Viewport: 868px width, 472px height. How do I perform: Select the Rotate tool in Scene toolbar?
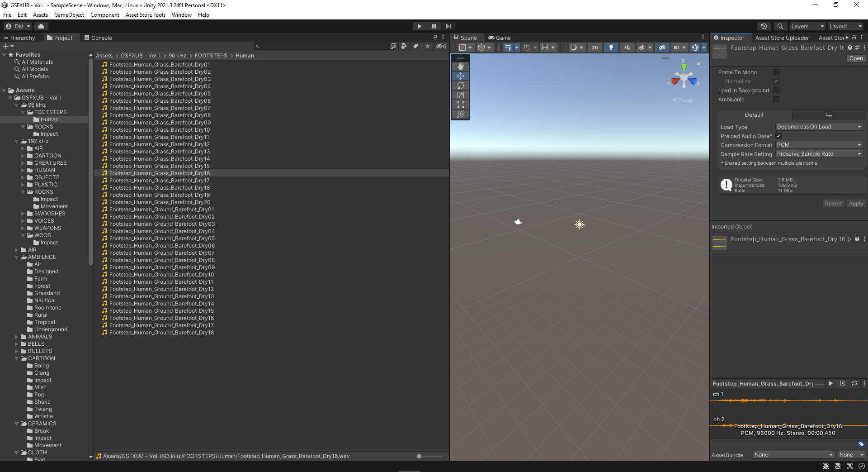(x=461, y=86)
